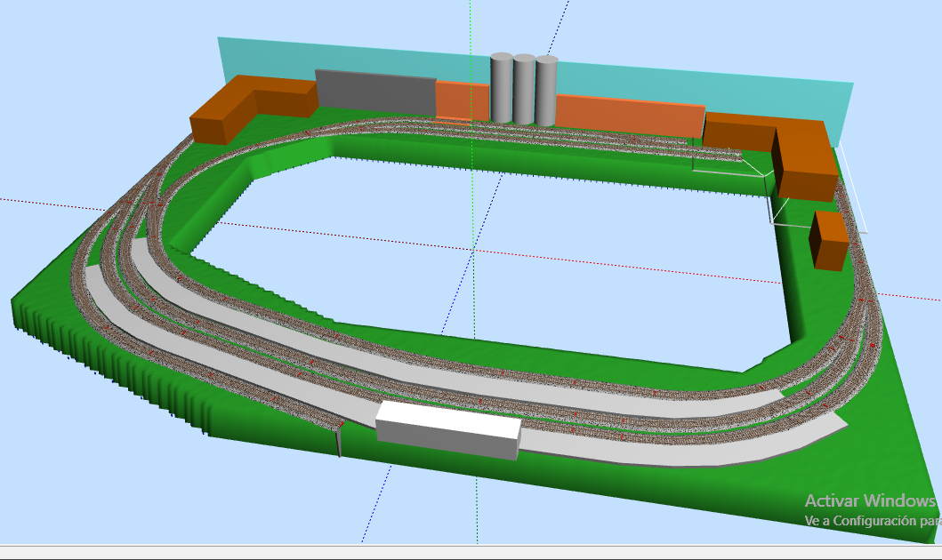Screen dimensions: 942x560
Task: Click the orange block between grey building and silos
Action: point(463,100)
